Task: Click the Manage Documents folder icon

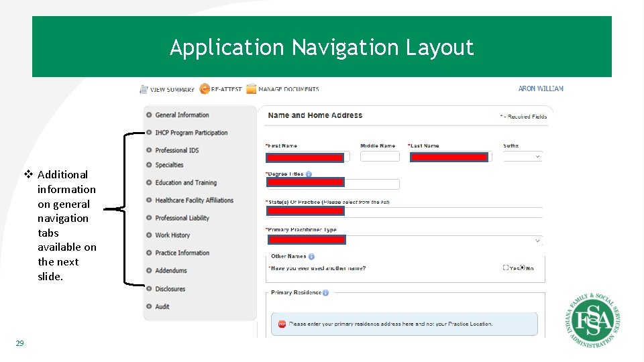Action: (251, 89)
